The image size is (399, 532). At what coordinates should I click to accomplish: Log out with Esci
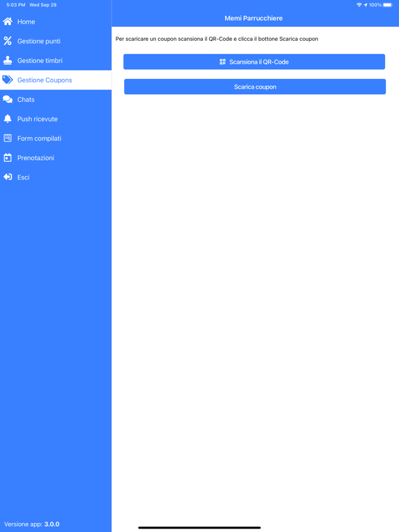[55, 177]
